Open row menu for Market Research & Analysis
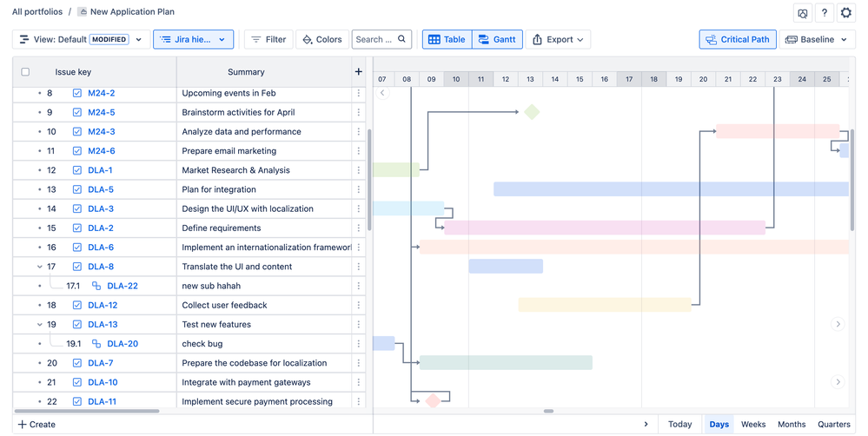Image resolution: width=868 pixels, height=436 pixels. coord(359,170)
